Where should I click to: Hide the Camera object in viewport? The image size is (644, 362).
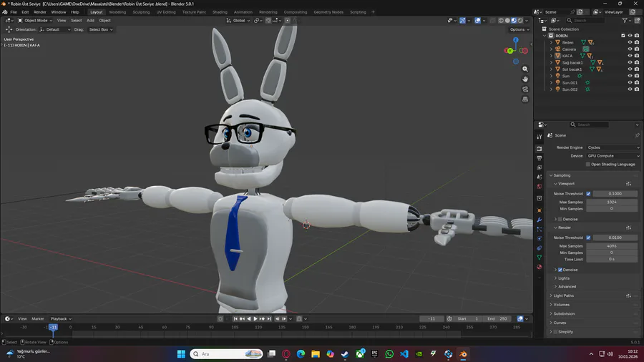point(630,49)
